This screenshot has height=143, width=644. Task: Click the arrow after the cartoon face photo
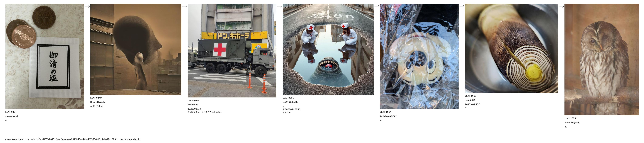pos(462,6)
